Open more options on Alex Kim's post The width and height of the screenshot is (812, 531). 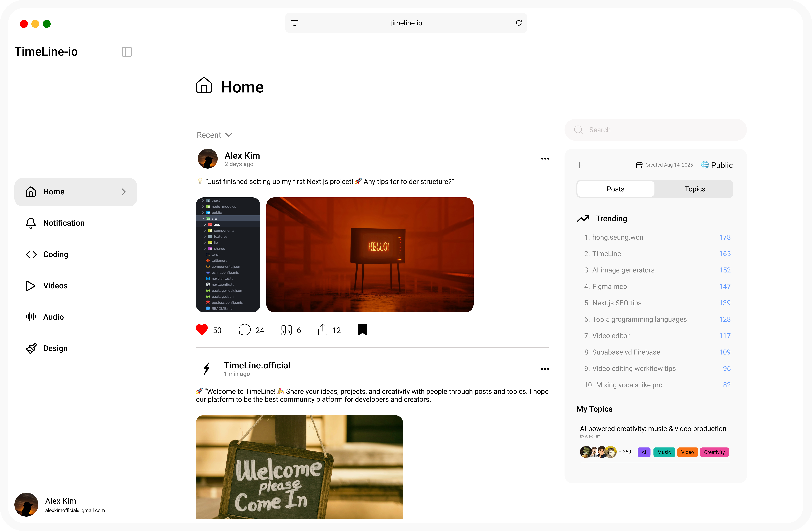545,159
